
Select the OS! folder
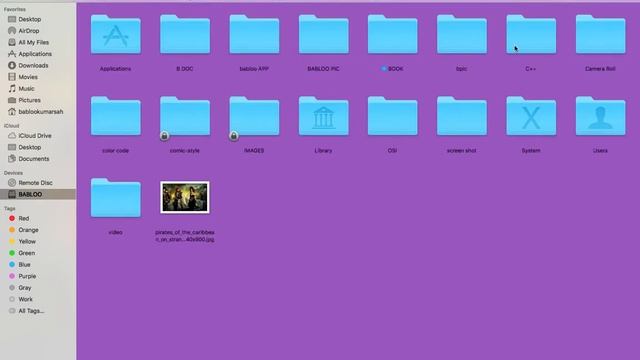(393, 116)
